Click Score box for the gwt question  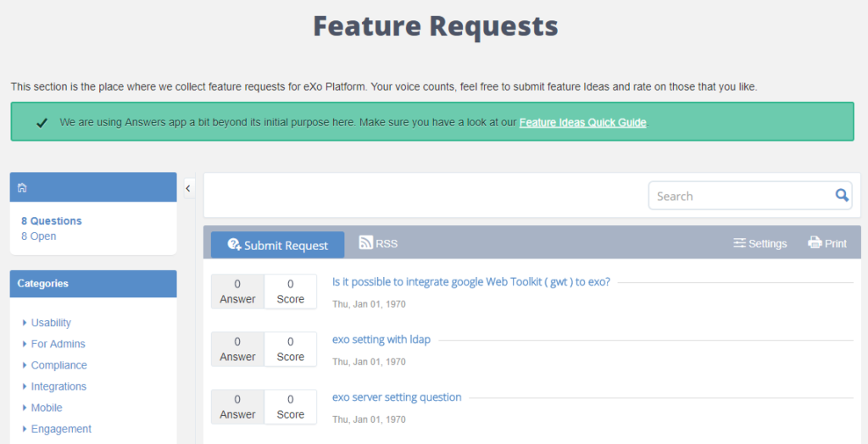[x=291, y=291]
